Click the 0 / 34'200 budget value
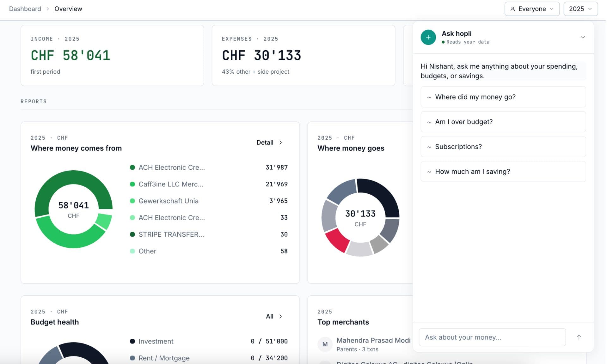Screen dimensions: 607x364 click(x=269, y=358)
